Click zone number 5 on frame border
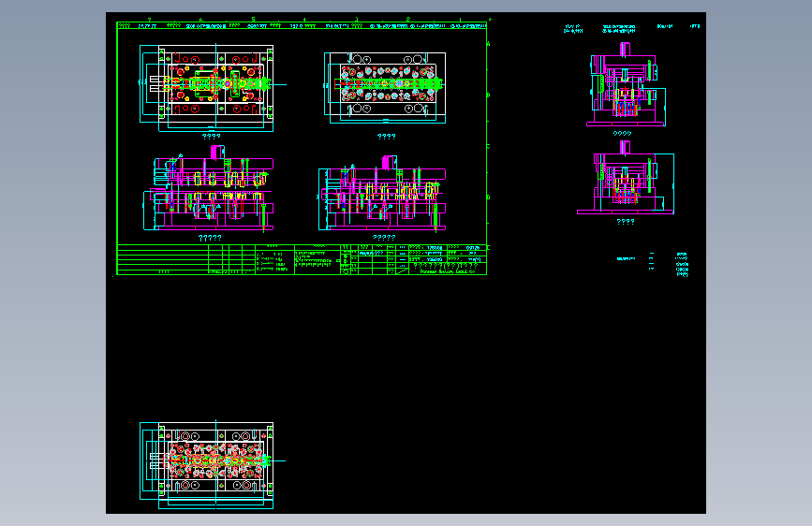Viewport: 812px width, 526px height. [x=253, y=20]
